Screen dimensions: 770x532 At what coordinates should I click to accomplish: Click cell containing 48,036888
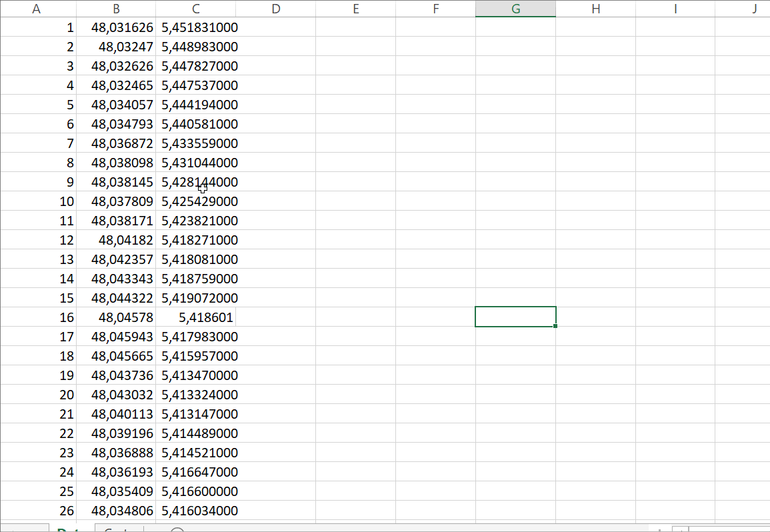[116, 453]
